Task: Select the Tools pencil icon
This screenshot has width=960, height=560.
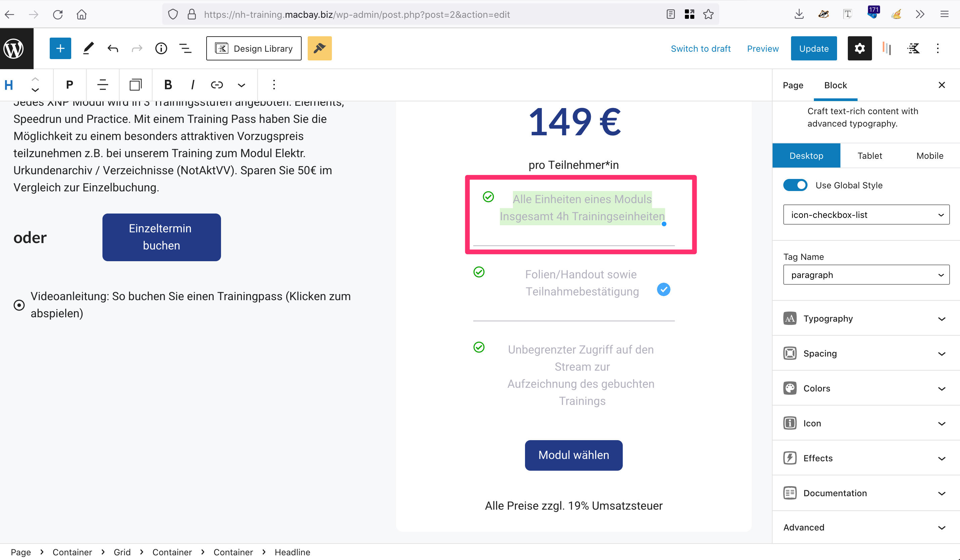Action: 88,48
